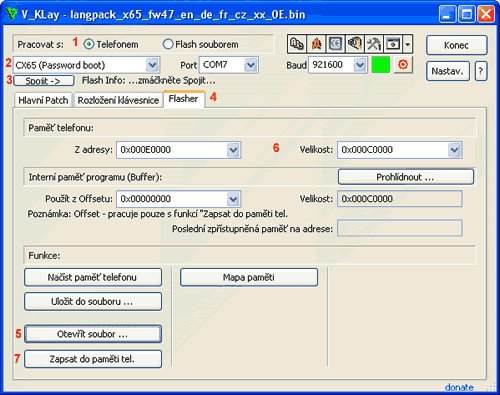Expand the Z adresy address dropdown
500x395 pixels.
[x=233, y=150]
